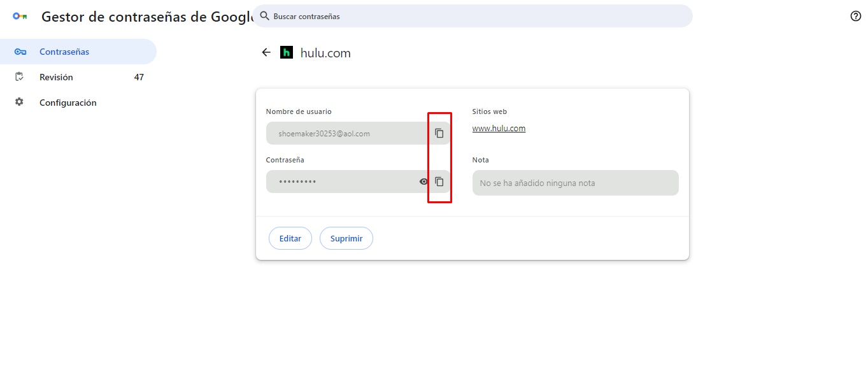Show the password with the eye icon

pos(423,182)
